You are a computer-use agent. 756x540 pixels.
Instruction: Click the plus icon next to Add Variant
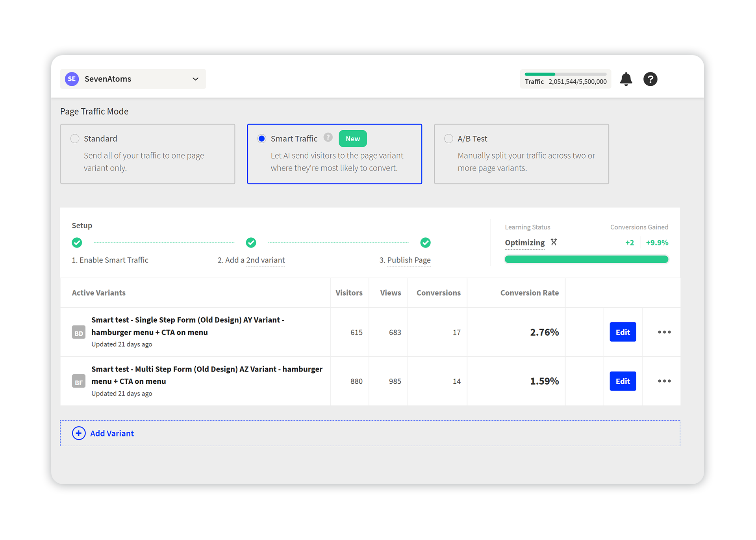(79, 433)
